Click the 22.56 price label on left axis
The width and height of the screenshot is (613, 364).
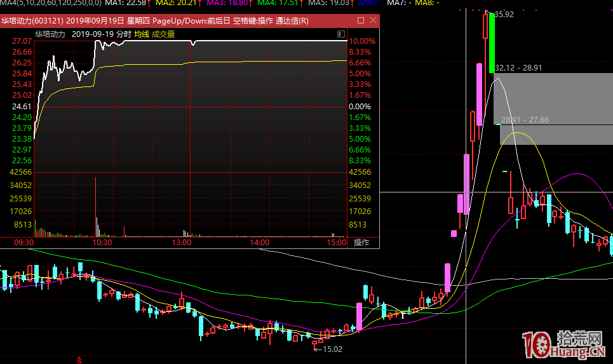[22, 160]
